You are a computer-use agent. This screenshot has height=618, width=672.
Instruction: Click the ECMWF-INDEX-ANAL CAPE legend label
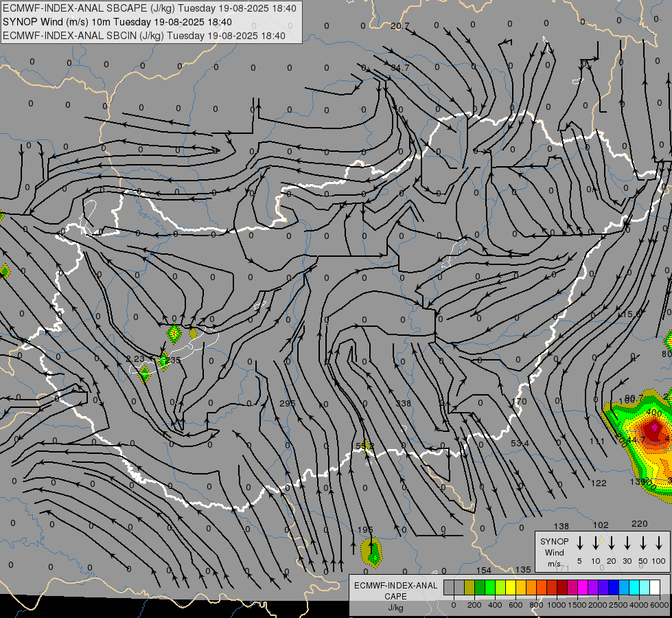coord(395,591)
